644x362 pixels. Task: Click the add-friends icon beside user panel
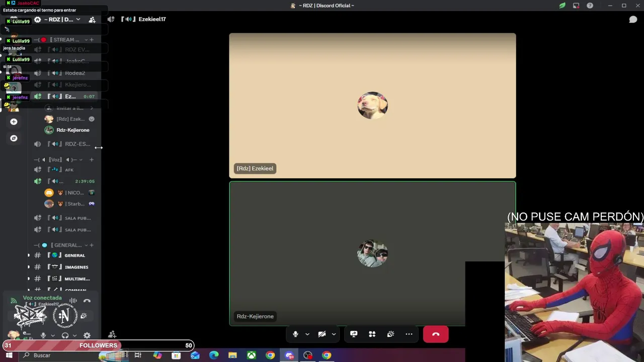tap(112, 334)
